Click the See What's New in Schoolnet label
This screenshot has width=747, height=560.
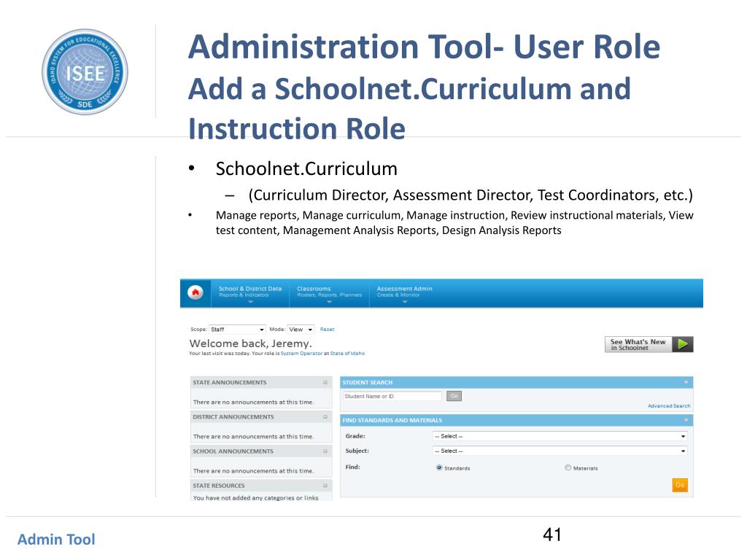point(638,344)
